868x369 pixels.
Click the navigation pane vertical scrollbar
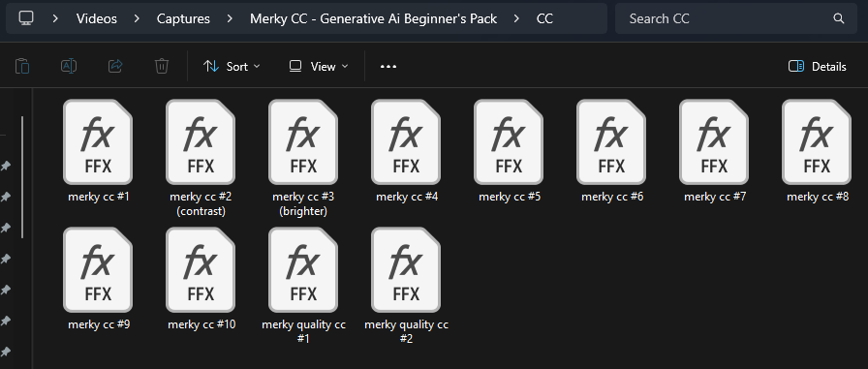(x=22, y=177)
